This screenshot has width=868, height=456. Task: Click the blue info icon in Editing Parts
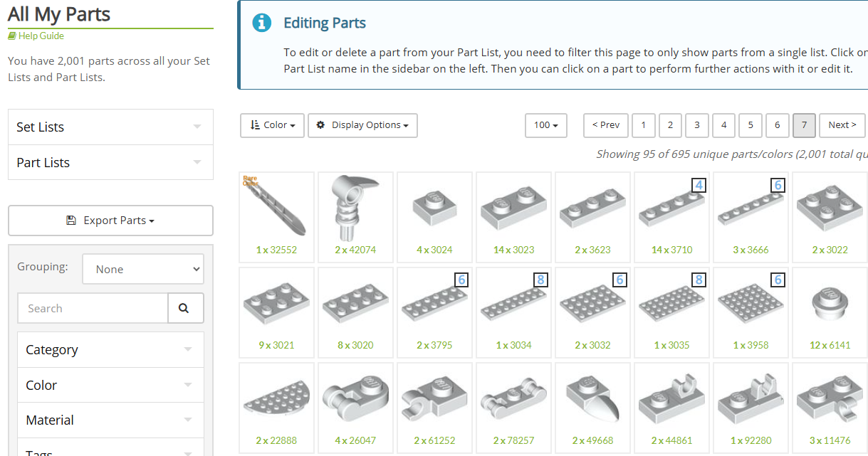pyautogui.click(x=261, y=23)
